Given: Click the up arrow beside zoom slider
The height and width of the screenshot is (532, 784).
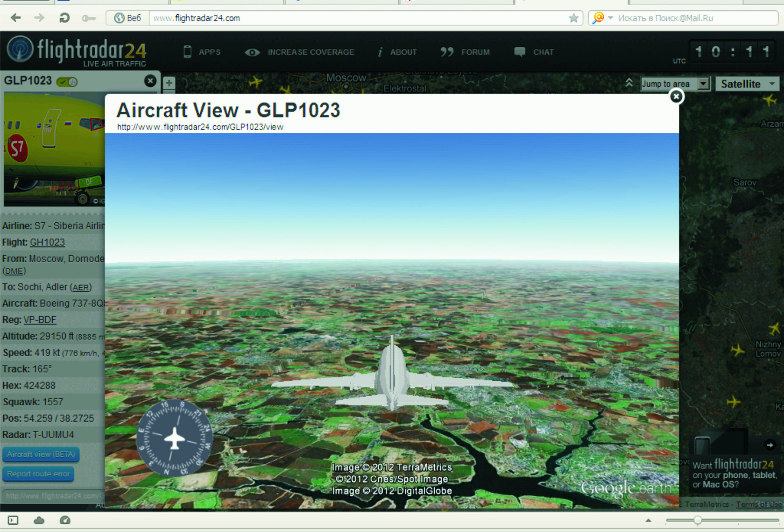Looking at the screenshot, I should (x=648, y=521).
